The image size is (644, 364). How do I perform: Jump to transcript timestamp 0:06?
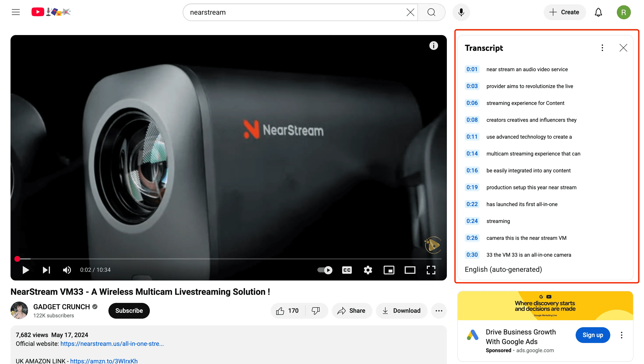[472, 103]
